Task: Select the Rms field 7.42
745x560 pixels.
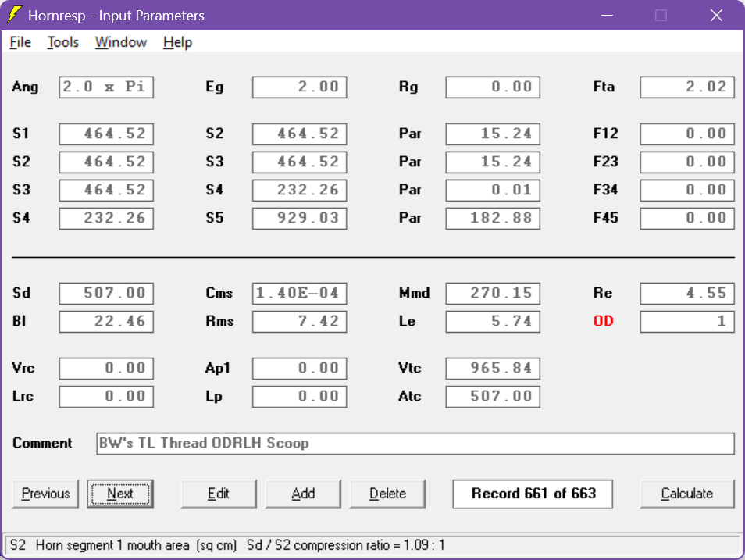Action: pos(300,321)
